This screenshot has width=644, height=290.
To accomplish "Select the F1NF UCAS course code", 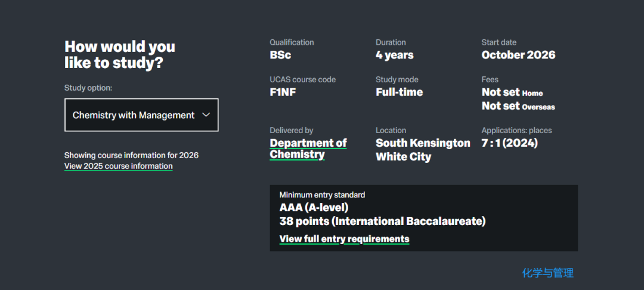I will pyautogui.click(x=283, y=92).
